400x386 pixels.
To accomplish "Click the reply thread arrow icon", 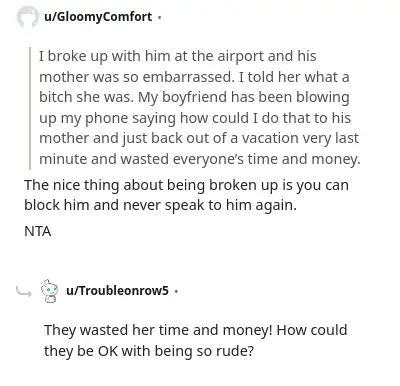I will 24,292.
